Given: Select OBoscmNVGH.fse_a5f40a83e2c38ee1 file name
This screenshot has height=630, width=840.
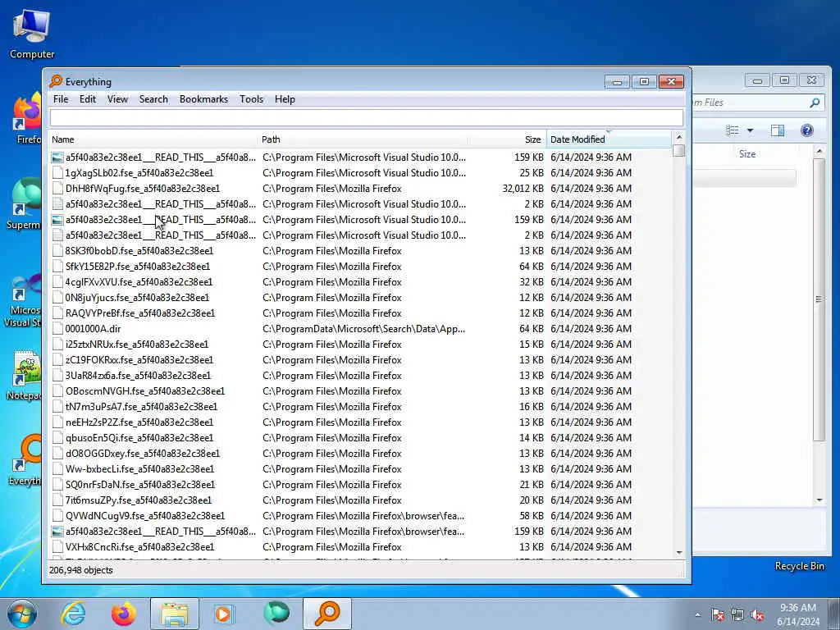Looking at the screenshot, I should pos(145,391).
